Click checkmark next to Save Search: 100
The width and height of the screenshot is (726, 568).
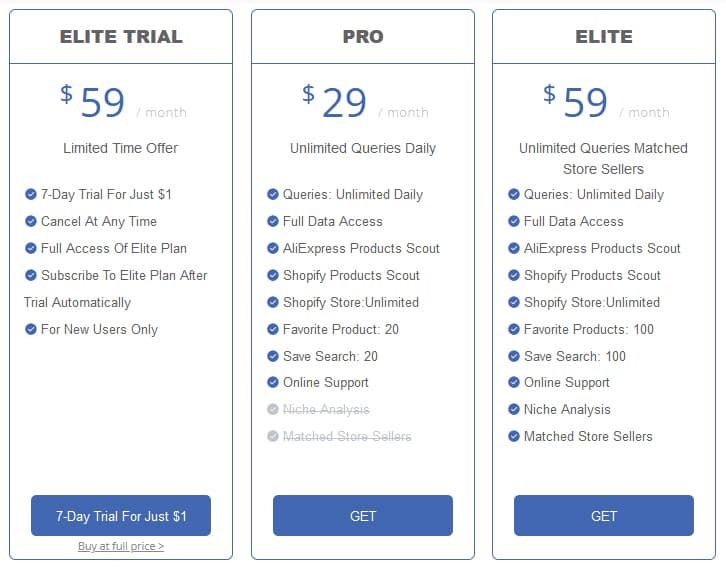click(513, 356)
